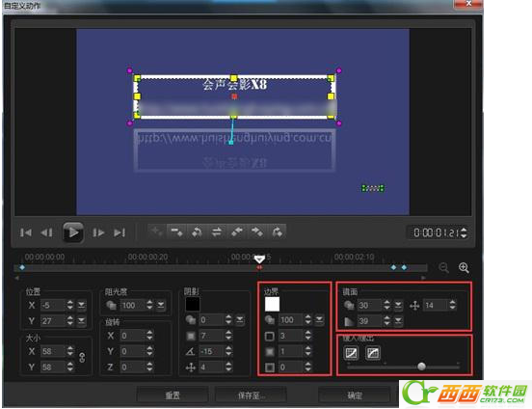Screen dimensions: 532x409
Task: Jump to the end of the clip
Action: tap(120, 233)
